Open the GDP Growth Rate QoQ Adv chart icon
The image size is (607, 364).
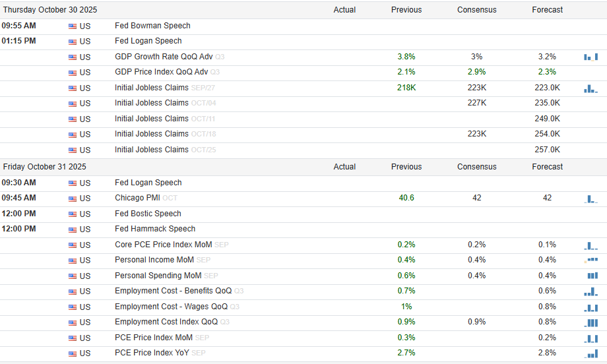590,57
